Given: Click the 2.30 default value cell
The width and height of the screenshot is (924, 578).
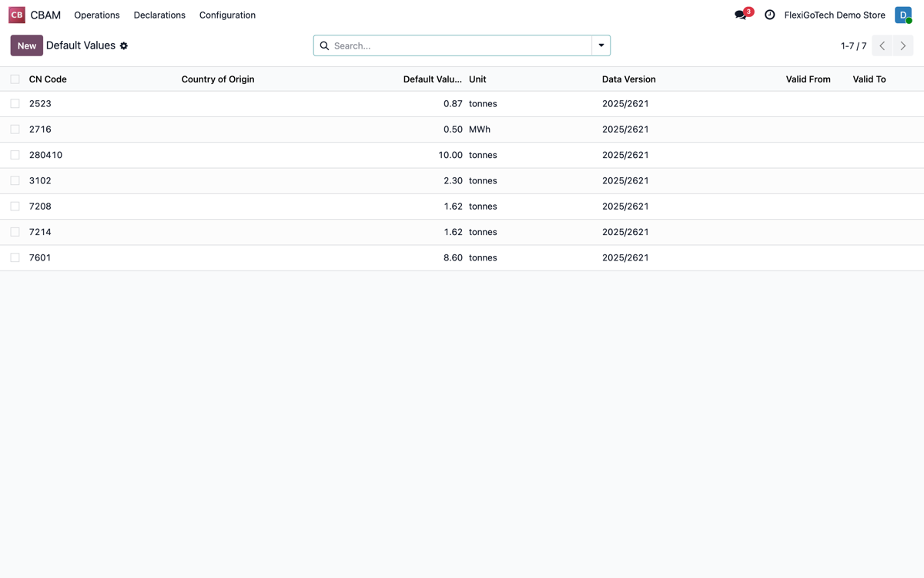Looking at the screenshot, I should click(x=453, y=180).
